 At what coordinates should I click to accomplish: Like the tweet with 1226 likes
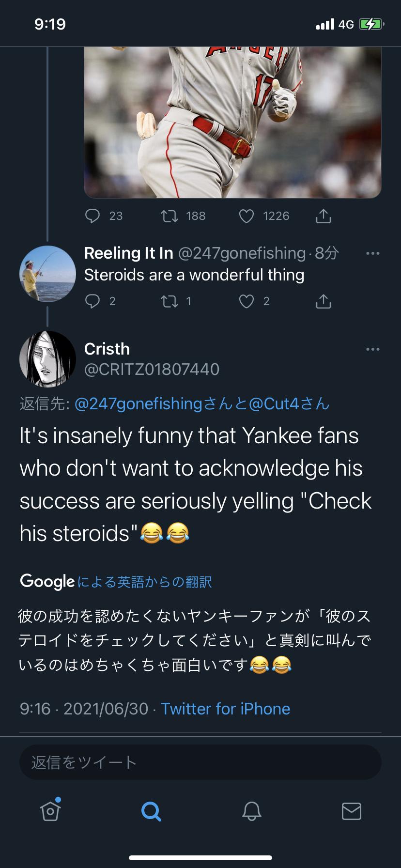pyautogui.click(x=247, y=216)
